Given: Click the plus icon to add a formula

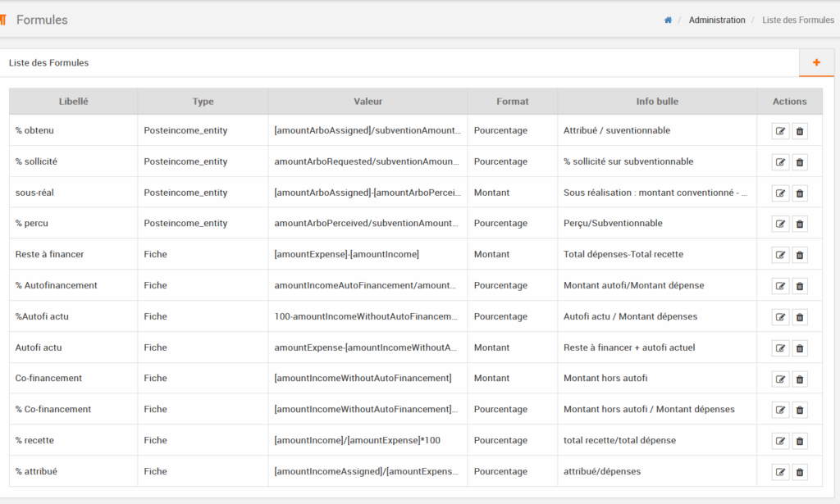Looking at the screenshot, I should coord(816,63).
